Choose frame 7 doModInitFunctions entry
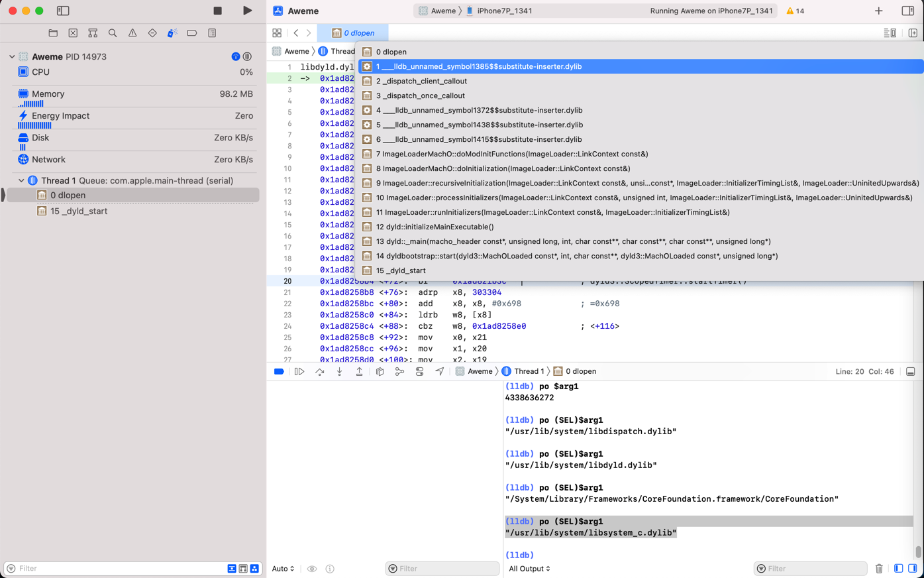Screen dimensions: 924x578 click(639, 154)
